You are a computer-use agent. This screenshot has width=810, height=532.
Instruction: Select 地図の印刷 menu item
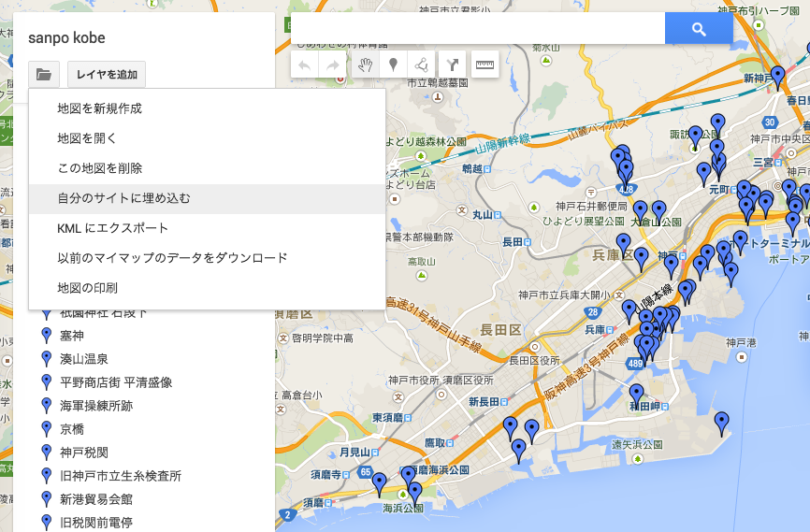207,288
